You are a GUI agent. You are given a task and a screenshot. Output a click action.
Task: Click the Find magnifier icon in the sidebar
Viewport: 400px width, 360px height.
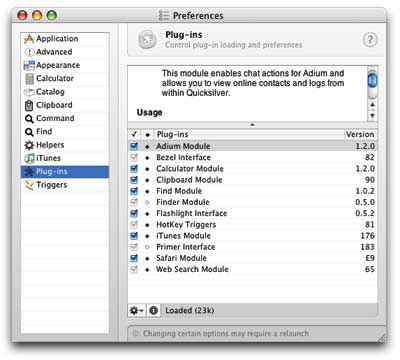(x=29, y=132)
